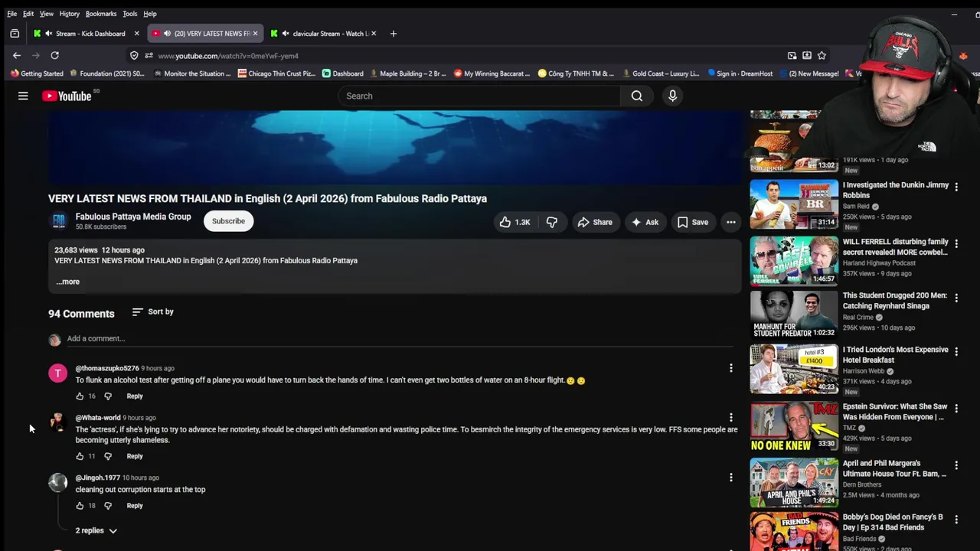Image resolution: width=980 pixels, height=551 pixels.
Task: Open @thomaszupko5276 profile link
Action: [x=107, y=368]
